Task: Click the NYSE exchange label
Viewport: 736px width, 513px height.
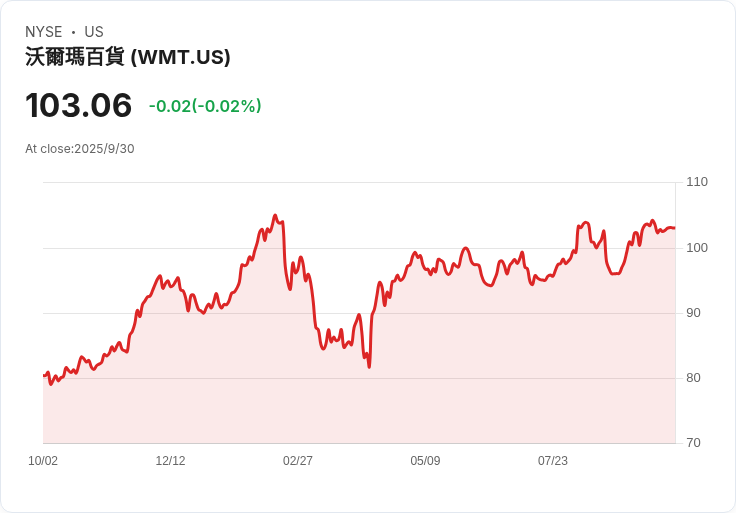Action: click(44, 32)
